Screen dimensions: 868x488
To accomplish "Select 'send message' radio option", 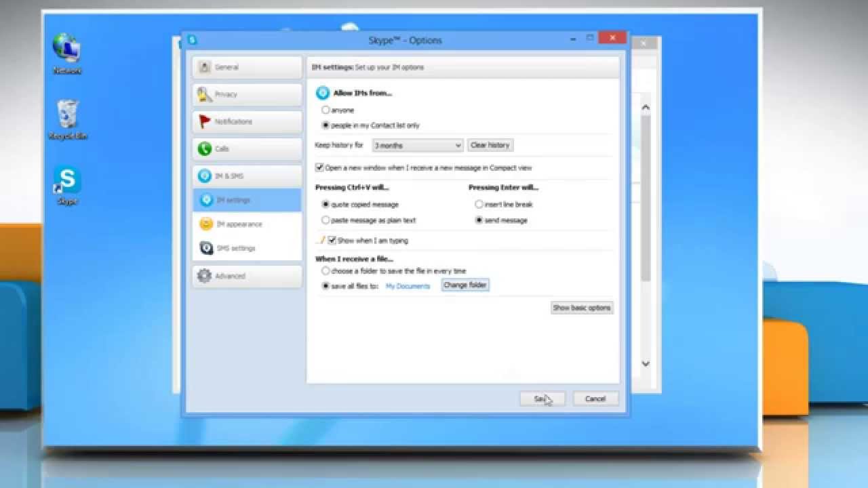I will pyautogui.click(x=479, y=220).
